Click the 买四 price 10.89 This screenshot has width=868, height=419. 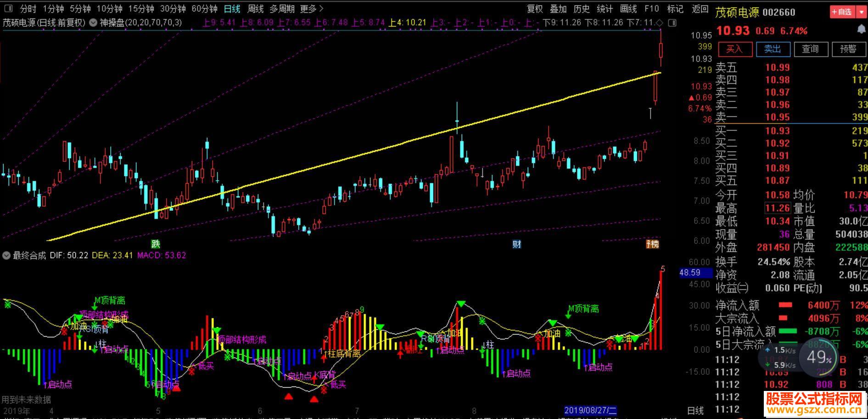pyautogui.click(x=777, y=168)
